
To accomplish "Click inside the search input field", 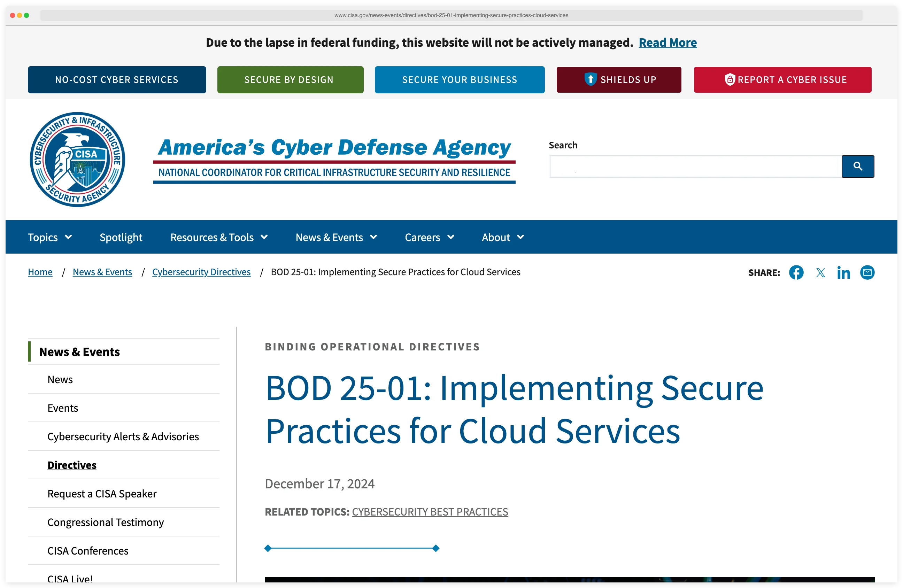I will click(694, 166).
